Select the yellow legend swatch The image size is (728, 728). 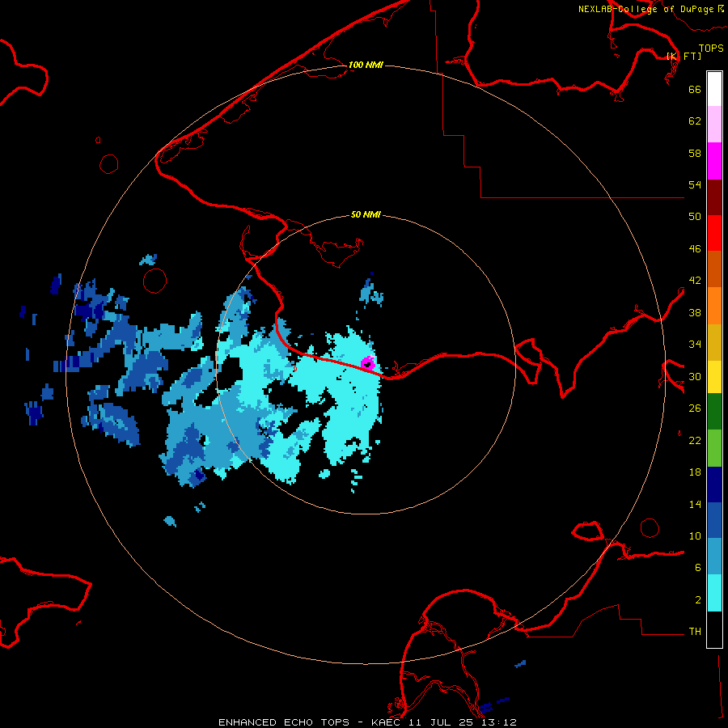point(714,377)
